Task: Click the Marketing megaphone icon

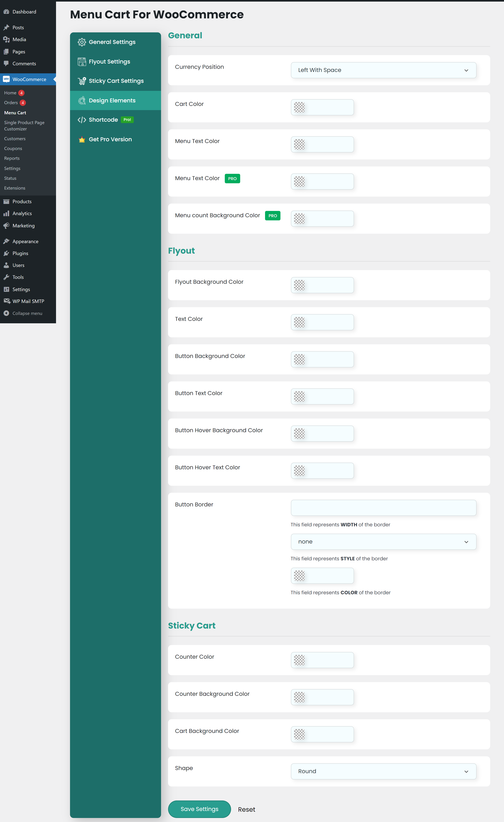Action: [6, 225]
